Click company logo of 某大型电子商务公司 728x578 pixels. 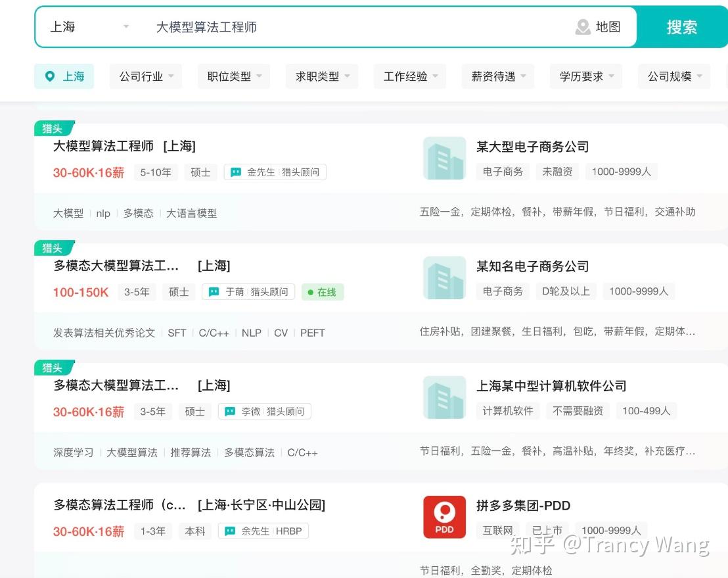(x=444, y=158)
